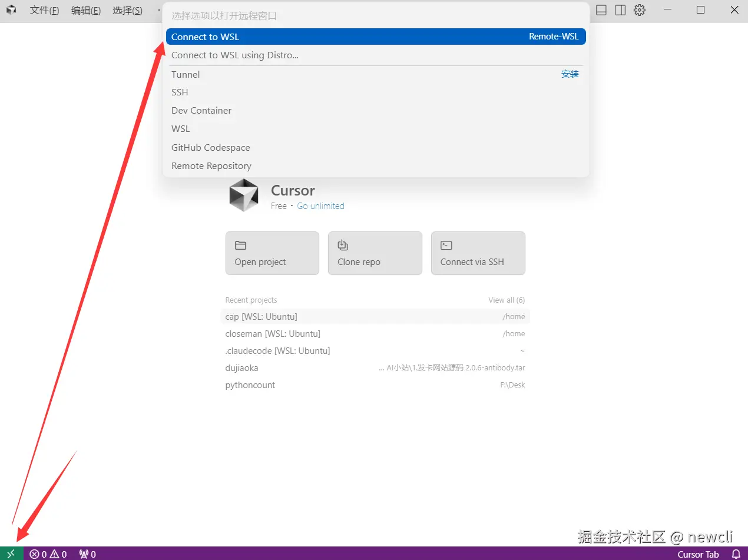
Task: Click the Cursor logo on welcome page
Action: point(244,195)
